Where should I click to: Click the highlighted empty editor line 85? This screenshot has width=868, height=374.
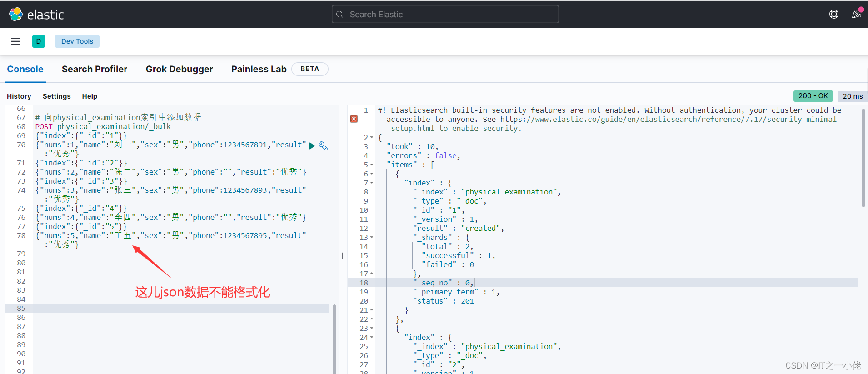click(x=181, y=308)
